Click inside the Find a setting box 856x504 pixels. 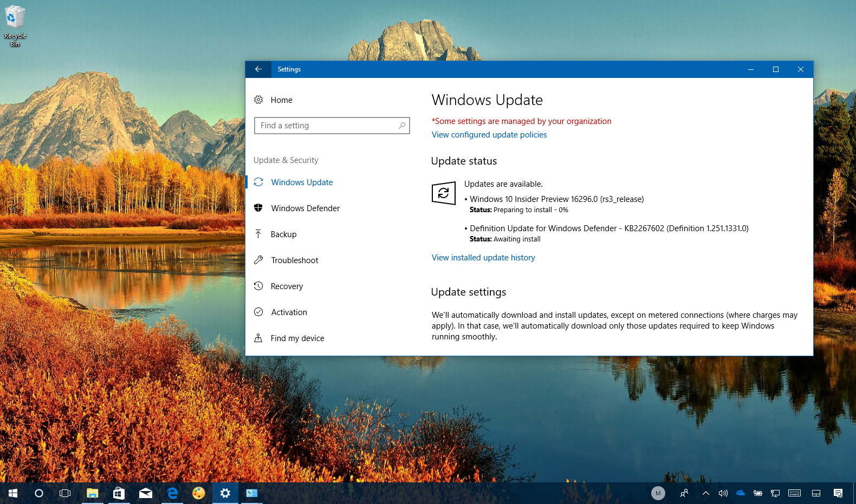[x=332, y=126]
